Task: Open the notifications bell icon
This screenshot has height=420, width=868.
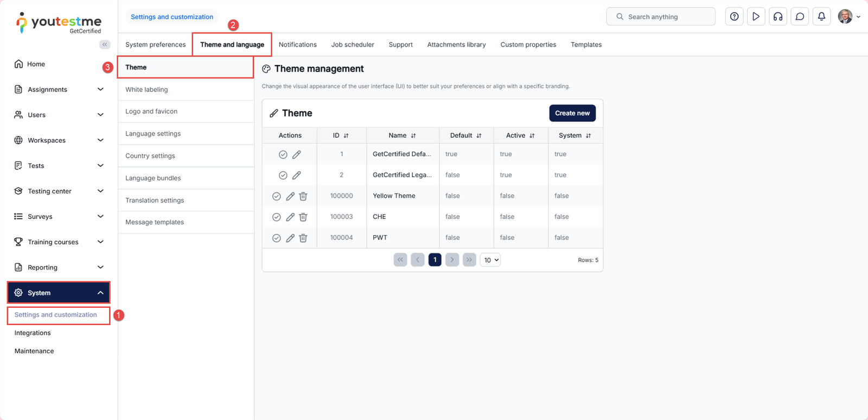Action: point(821,17)
